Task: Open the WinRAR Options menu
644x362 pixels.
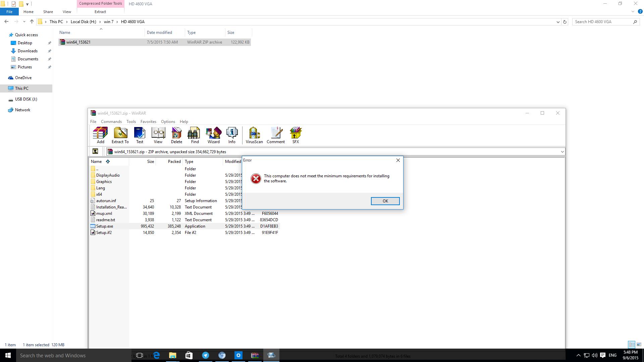Action: pyautogui.click(x=168, y=122)
